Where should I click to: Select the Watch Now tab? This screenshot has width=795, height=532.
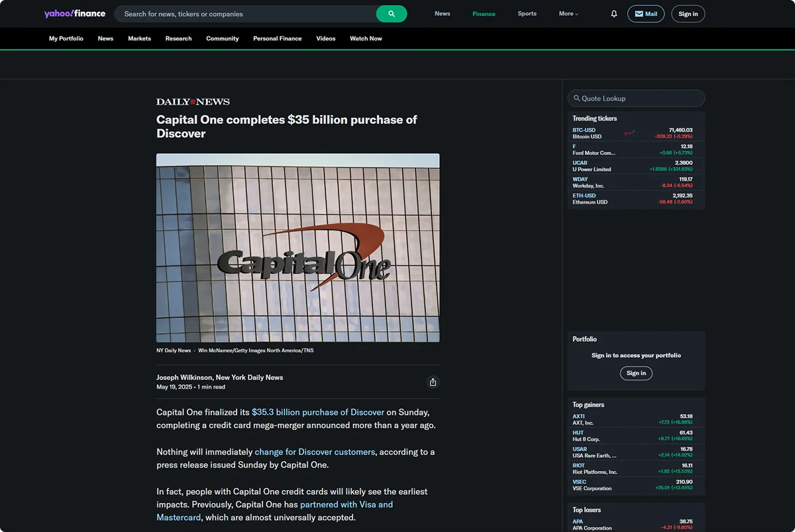pos(366,38)
